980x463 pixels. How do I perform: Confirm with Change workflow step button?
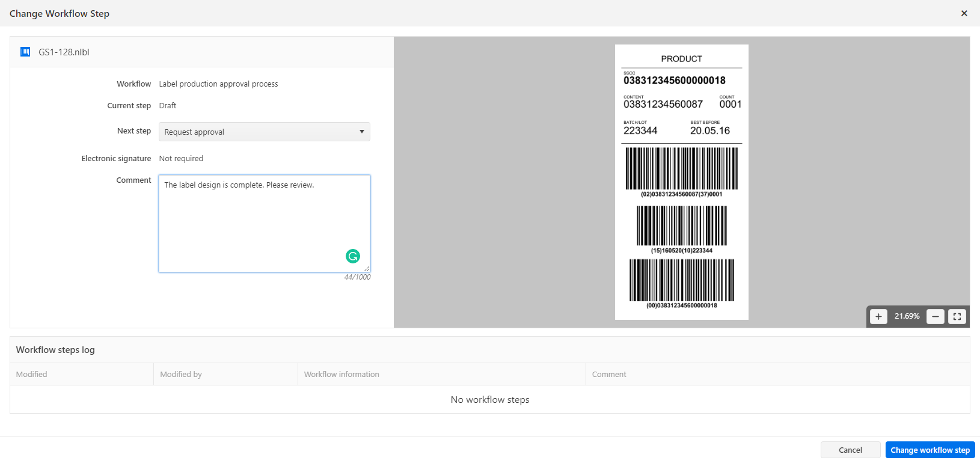click(930, 450)
